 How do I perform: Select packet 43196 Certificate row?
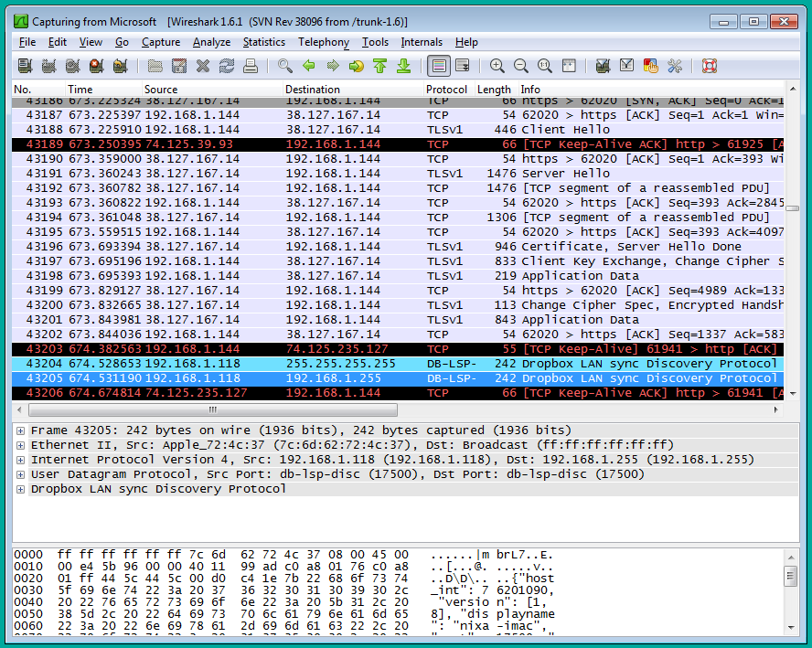coord(398,247)
